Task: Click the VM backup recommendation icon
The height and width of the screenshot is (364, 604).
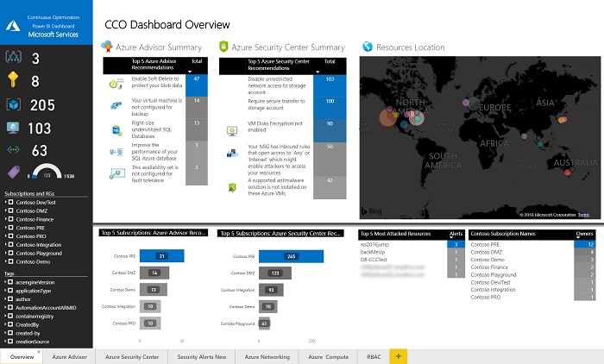Action: click(x=116, y=105)
